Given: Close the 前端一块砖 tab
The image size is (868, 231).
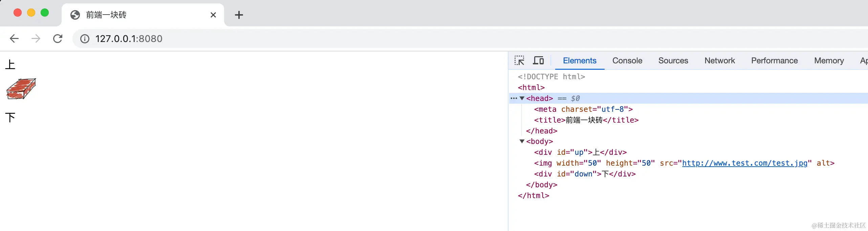Looking at the screenshot, I should (213, 15).
